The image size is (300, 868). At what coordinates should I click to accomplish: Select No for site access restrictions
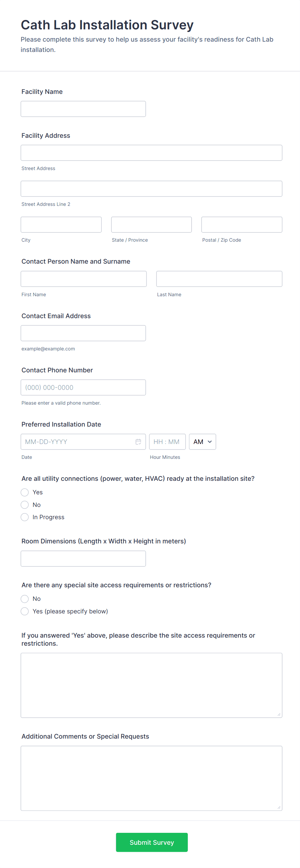(x=25, y=599)
